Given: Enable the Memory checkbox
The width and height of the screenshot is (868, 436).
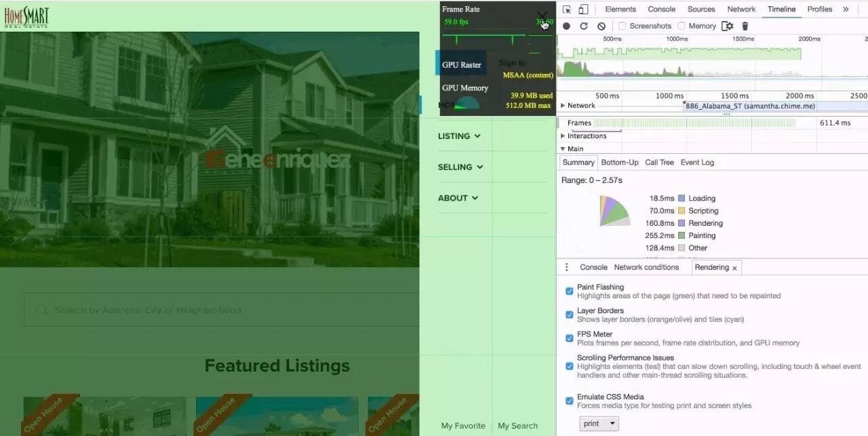Looking at the screenshot, I should (681, 26).
